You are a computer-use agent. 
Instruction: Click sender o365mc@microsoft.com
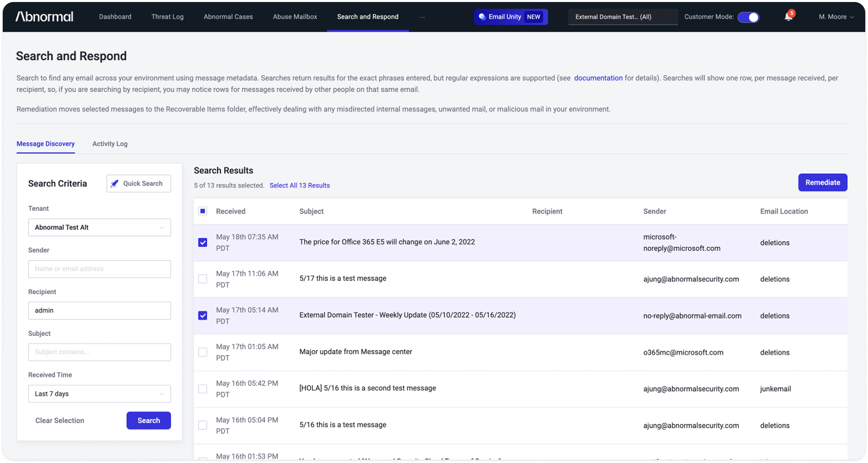click(x=683, y=352)
